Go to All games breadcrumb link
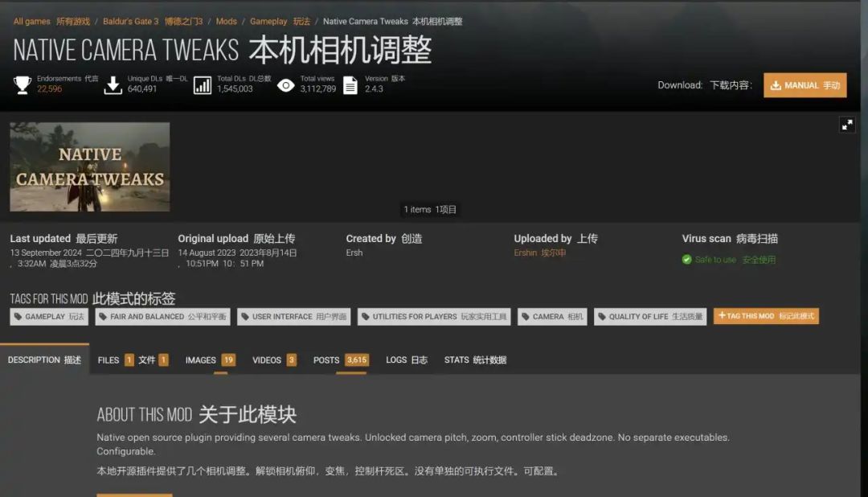Screen dimensions: 868x497 pyautogui.click(x=51, y=22)
